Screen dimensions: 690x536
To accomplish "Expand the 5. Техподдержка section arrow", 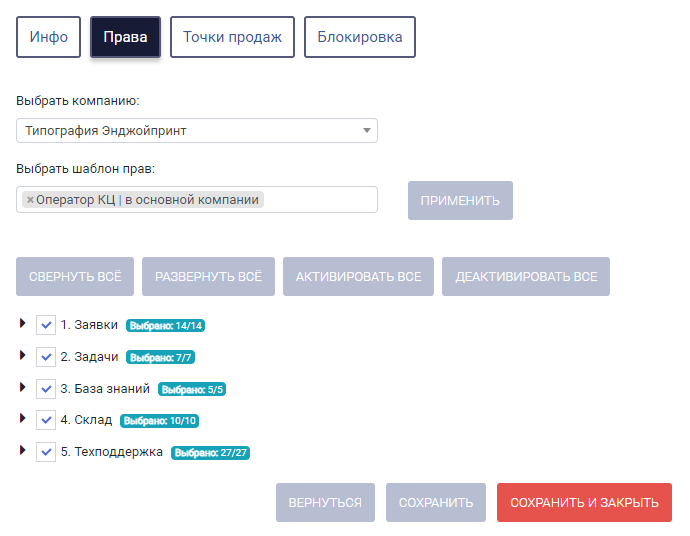I will (22, 450).
